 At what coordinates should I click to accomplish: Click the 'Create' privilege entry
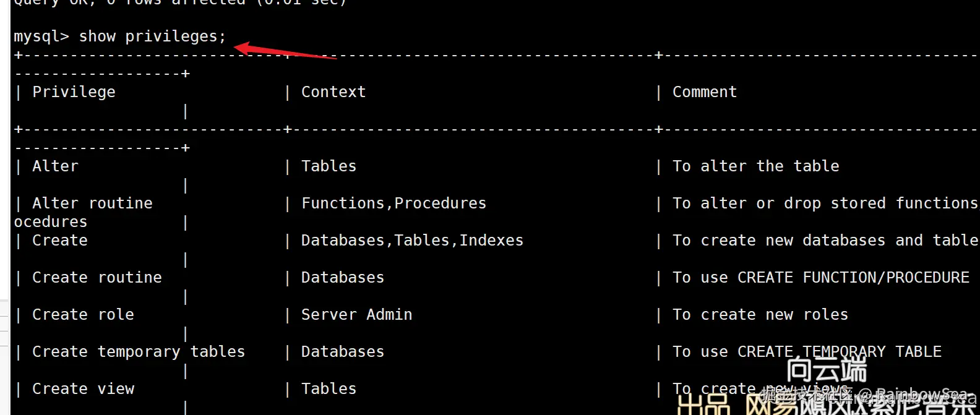tap(60, 241)
